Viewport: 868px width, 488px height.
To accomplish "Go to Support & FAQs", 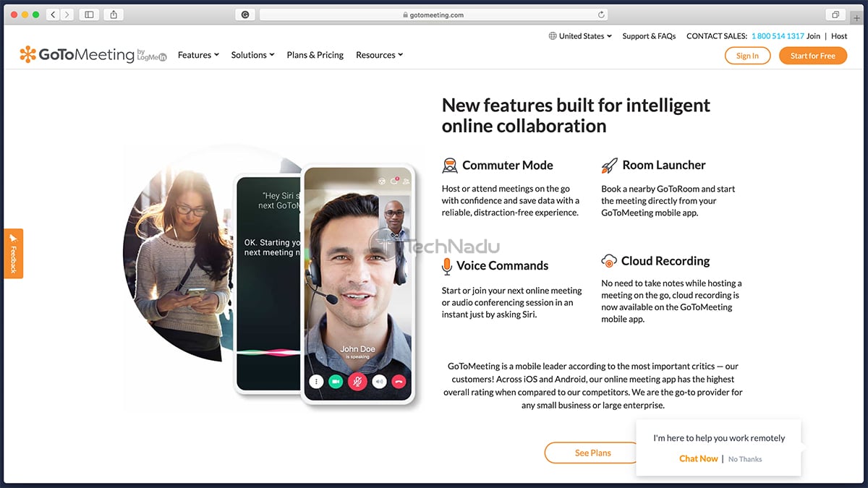I will coord(649,35).
